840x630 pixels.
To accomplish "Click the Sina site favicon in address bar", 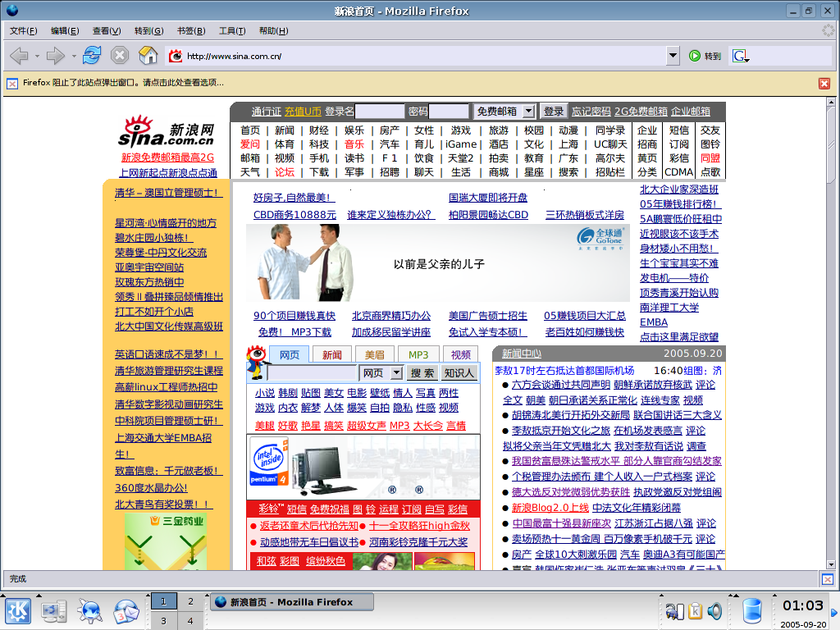I will (x=176, y=56).
